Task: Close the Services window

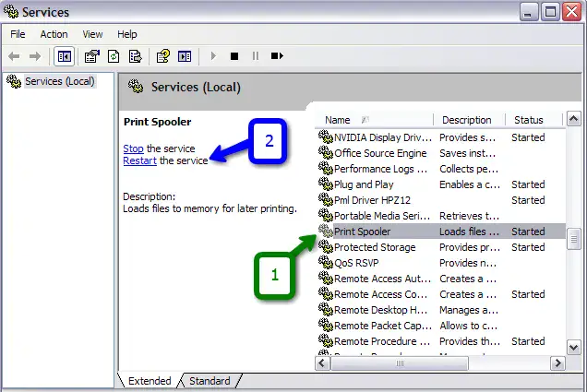Action: click(x=571, y=12)
